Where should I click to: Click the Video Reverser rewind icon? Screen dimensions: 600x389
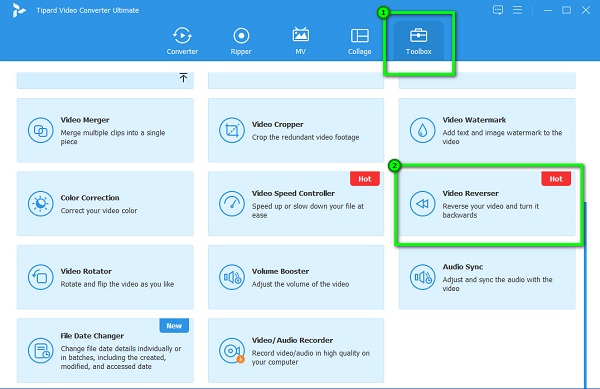coord(422,203)
